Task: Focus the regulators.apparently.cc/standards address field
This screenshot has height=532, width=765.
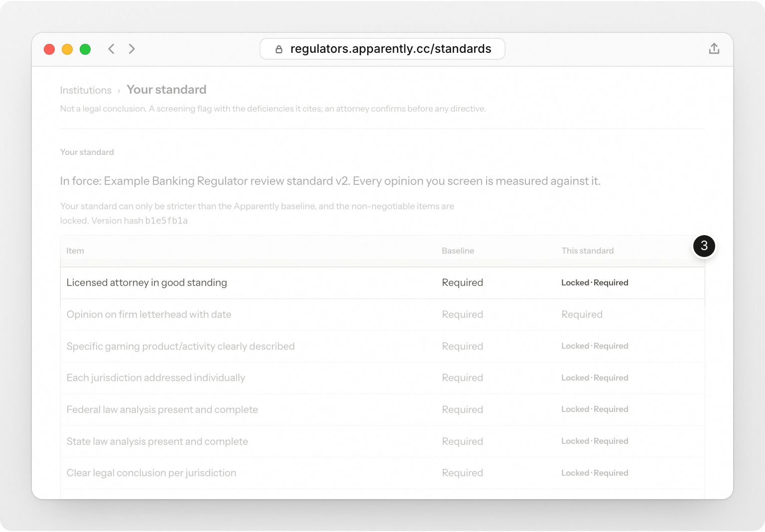Action: tap(382, 49)
